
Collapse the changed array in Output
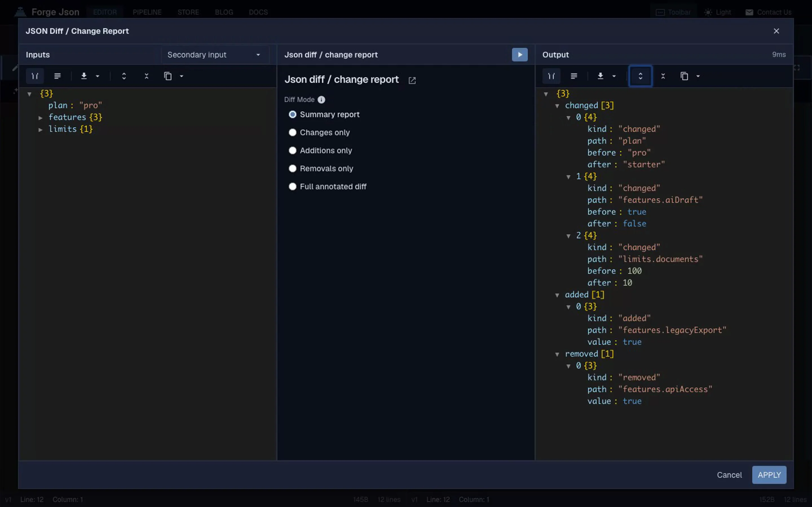coord(557,105)
